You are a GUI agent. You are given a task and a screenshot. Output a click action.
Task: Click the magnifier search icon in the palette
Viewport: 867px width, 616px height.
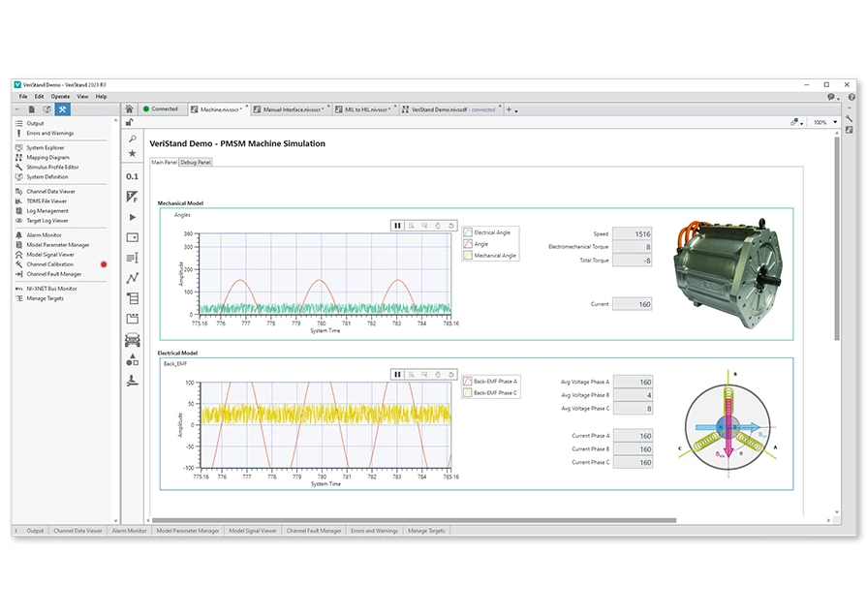(x=133, y=139)
